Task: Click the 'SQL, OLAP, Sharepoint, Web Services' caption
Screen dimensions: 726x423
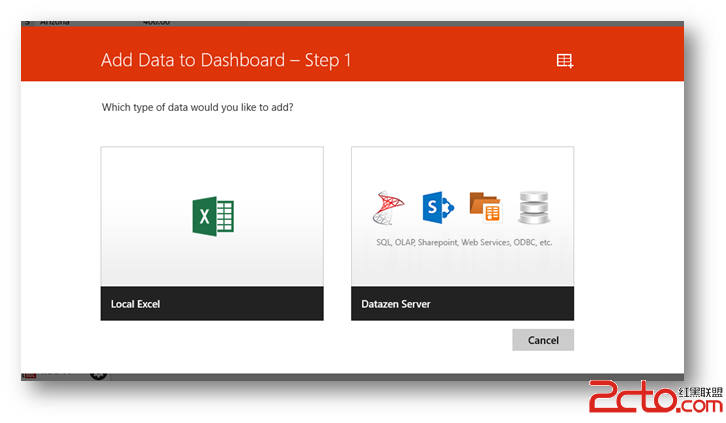Action: (x=464, y=242)
